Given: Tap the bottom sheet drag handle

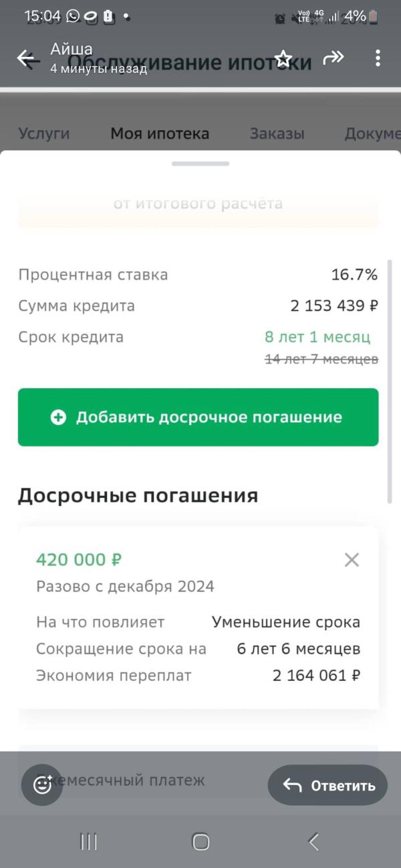Looking at the screenshot, I should tap(200, 164).
